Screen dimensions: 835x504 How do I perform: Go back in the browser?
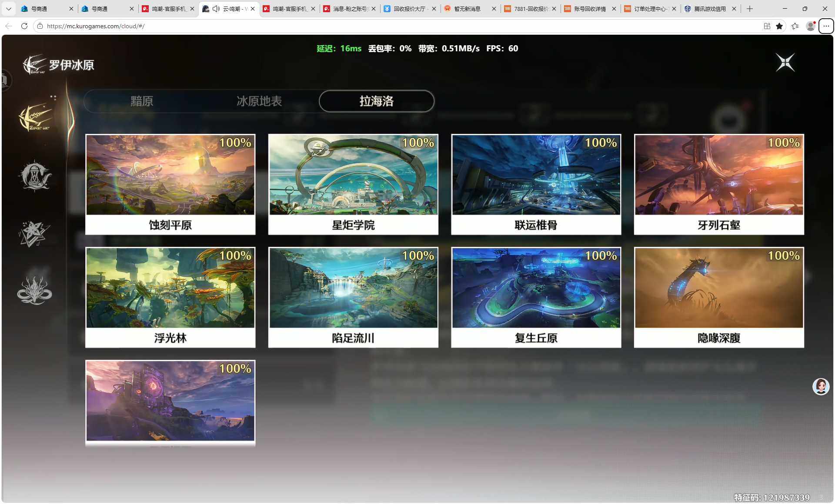coord(9,26)
